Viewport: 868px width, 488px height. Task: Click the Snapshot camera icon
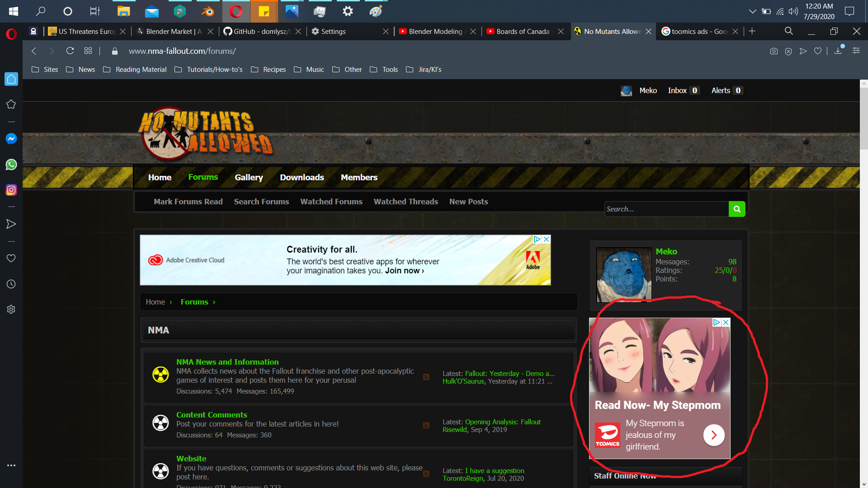tap(774, 51)
